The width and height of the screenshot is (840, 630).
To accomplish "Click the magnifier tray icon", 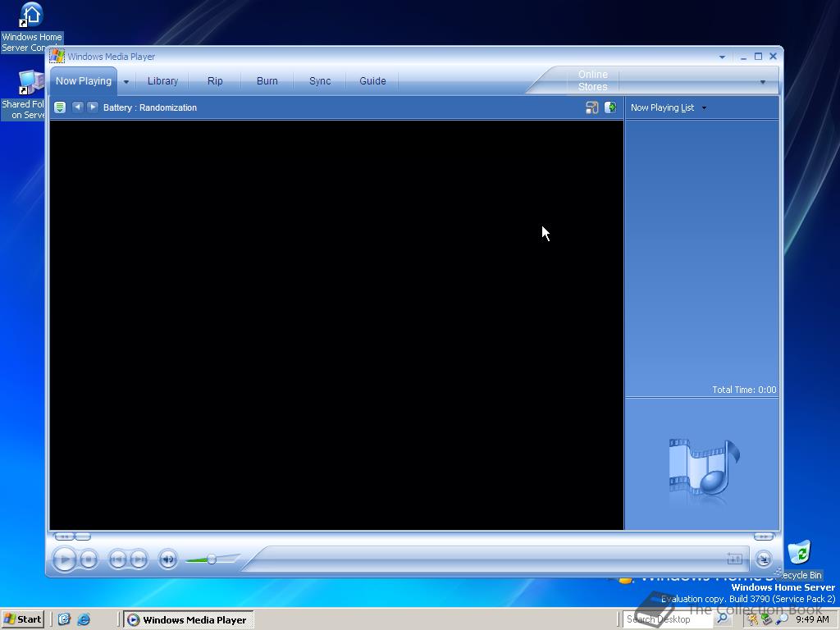I will (782, 619).
